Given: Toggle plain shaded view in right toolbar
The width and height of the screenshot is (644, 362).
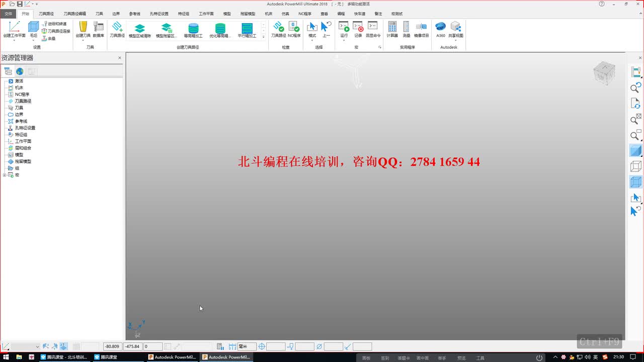Looking at the screenshot, I should (636, 150).
